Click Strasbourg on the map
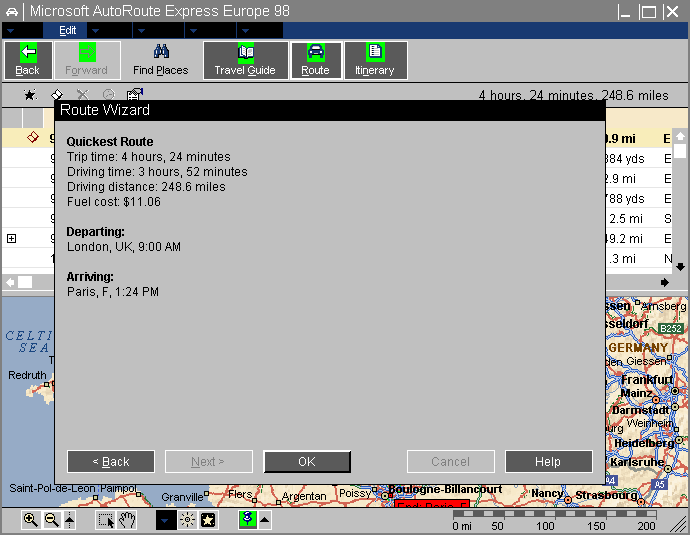This screenshot has height=535, width=690. (606, 495)
